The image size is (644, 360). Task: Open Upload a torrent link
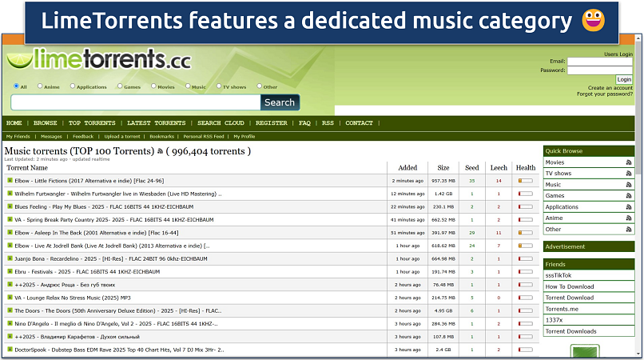(122, 136)
